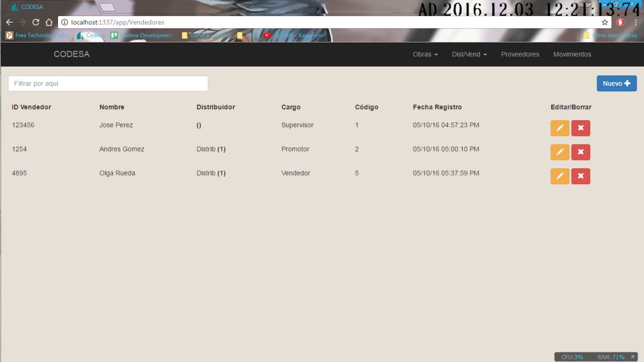Click the Editar/Borrar column header
Viewport: 644px width, 362px height.
[571, 107]
